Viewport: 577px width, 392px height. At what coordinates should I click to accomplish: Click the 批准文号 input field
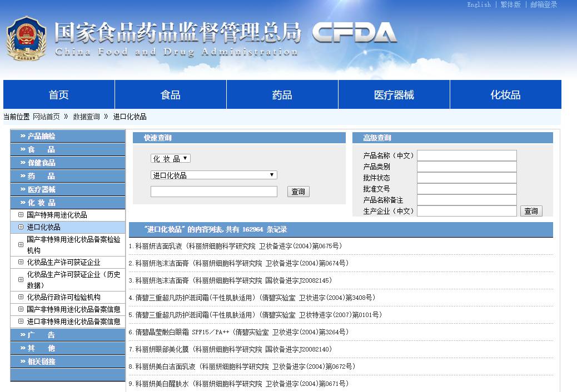click(x=466, y=189)
